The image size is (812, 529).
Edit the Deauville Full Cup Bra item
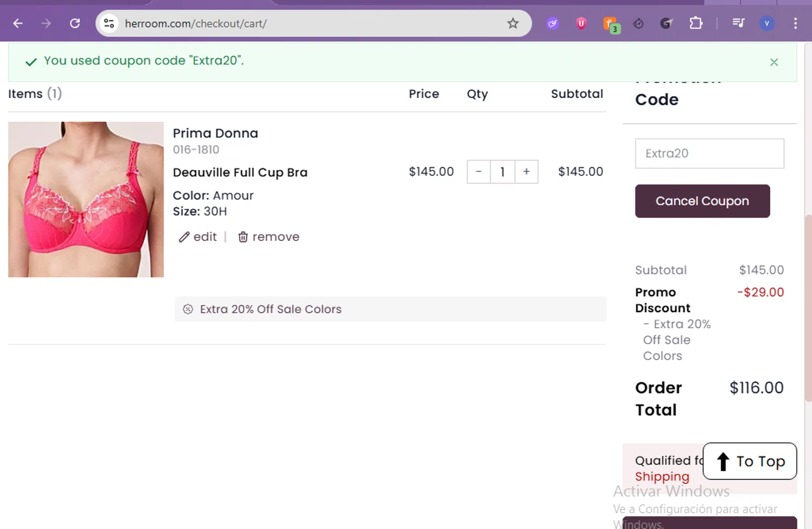pos(198,237)
